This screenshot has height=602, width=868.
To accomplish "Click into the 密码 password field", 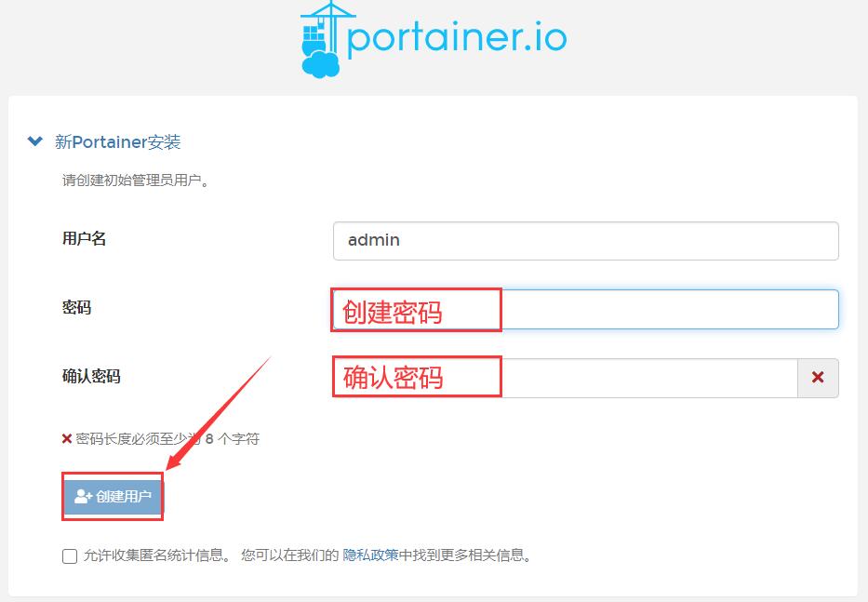I will point(586,309).
